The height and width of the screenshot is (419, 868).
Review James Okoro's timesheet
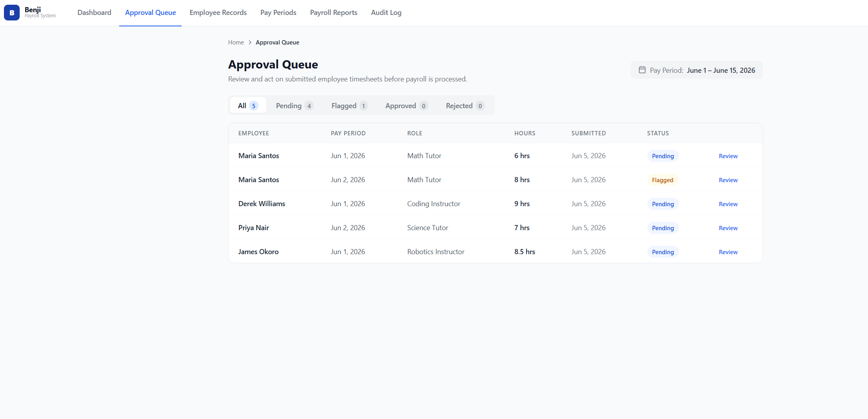tap(728, 252)
